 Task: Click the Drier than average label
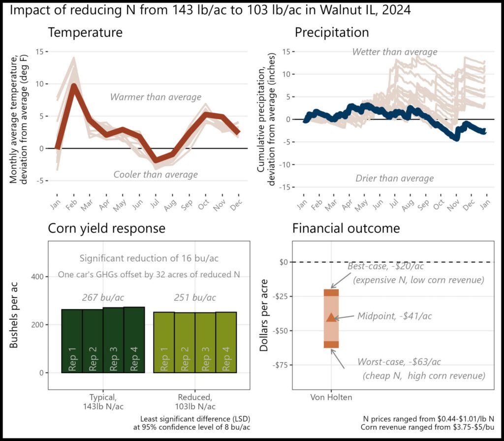[394, 178]
